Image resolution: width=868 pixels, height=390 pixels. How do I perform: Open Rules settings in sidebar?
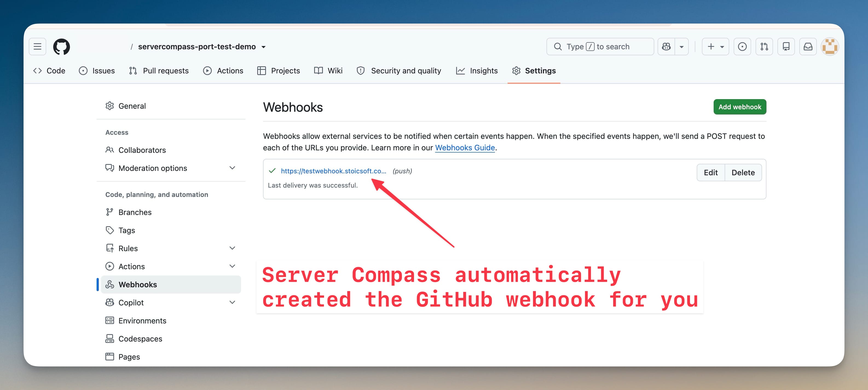pos(171,248)
